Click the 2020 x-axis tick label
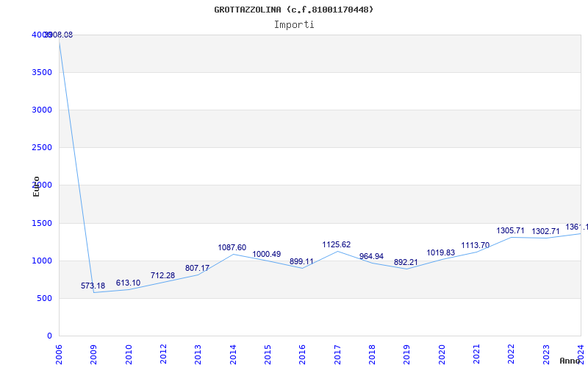588x368 pixels. coord(442,352)
